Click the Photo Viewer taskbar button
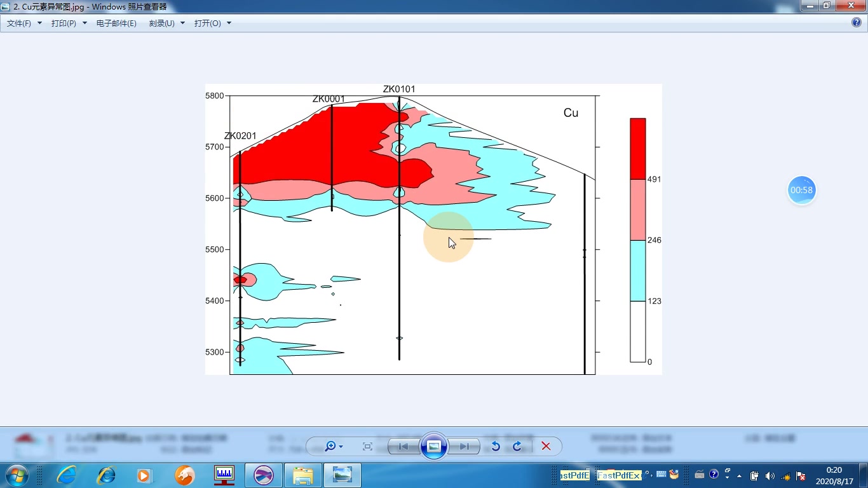 pos(342,475)
